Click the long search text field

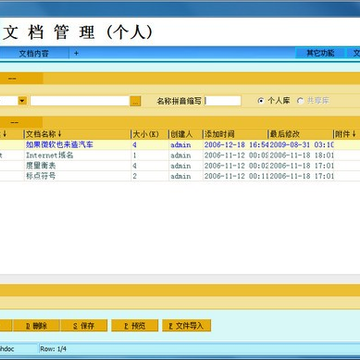pyautogui.click(x=80, y=101)
